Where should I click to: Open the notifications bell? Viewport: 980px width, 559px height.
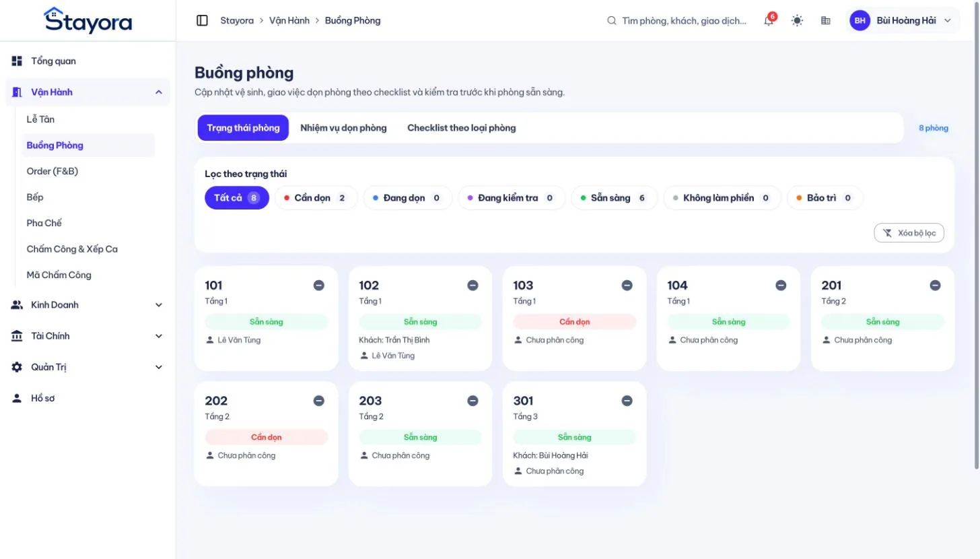pos(769,20)
